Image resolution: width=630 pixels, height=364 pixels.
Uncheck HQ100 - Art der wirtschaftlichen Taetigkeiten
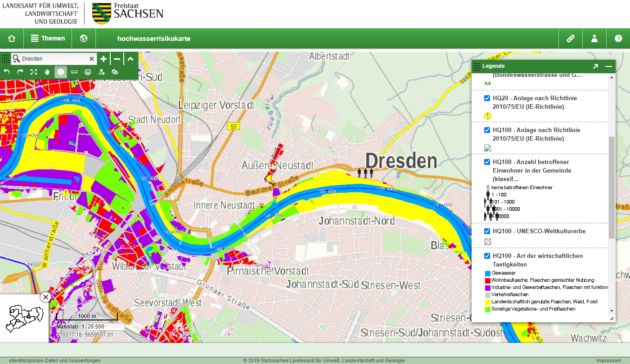click(487, 256)
